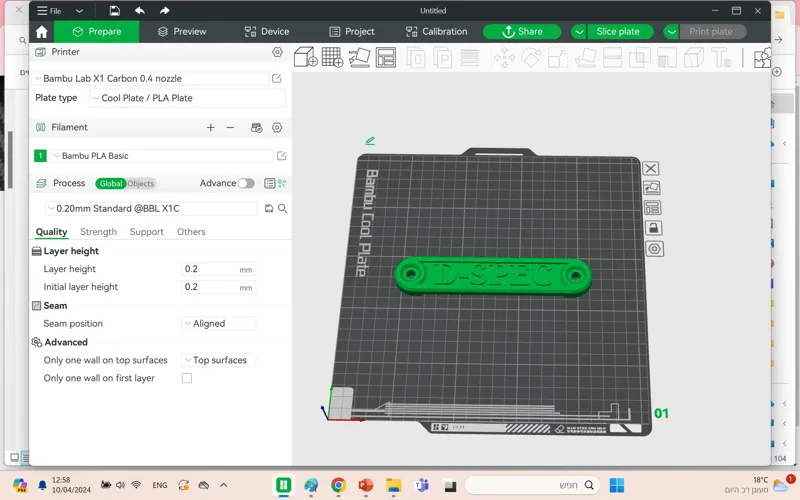Open the Plate type dropdown
Image resolution: width=800 pixels, height=500 pixels.
point(187,98)
